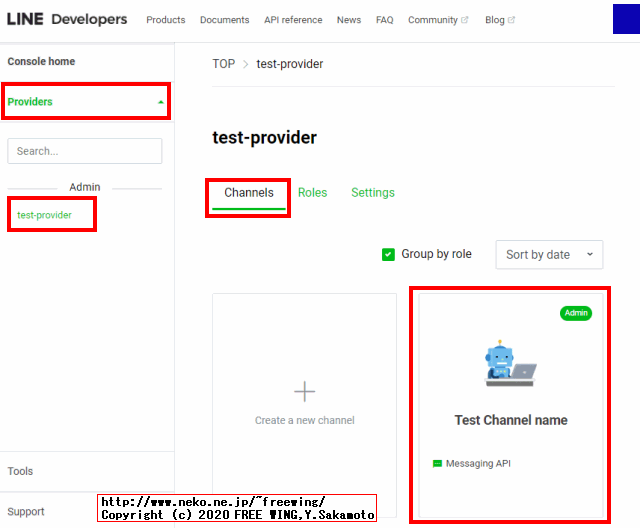The image size is (640, 528).
Task: Open the Community external link
Action: click(x=437, y=20)
